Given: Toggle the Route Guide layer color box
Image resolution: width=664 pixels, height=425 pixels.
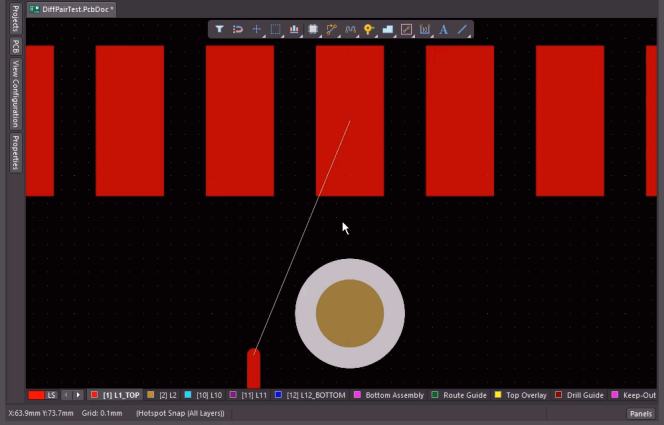Looking at the screenshot, I should (x=435, y=396).
